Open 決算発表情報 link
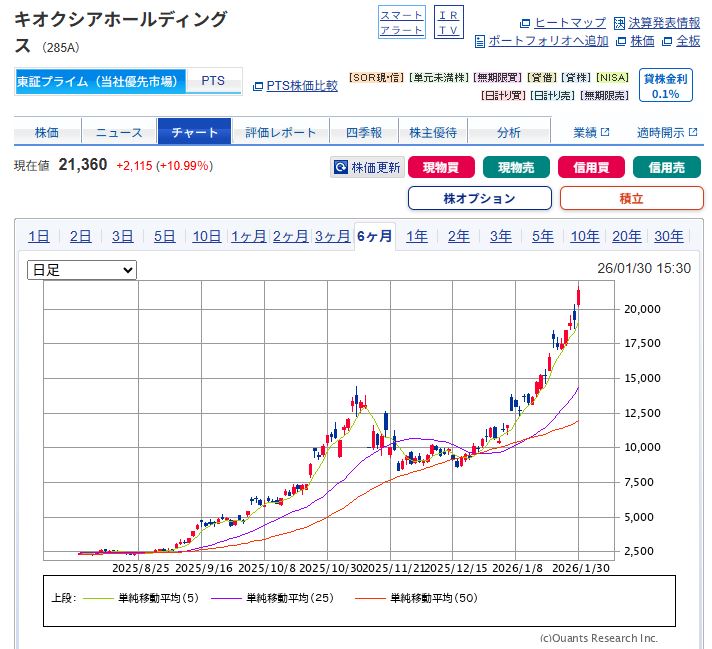The width and height of the screenshot is (712, 649). (x=657, y=23)
